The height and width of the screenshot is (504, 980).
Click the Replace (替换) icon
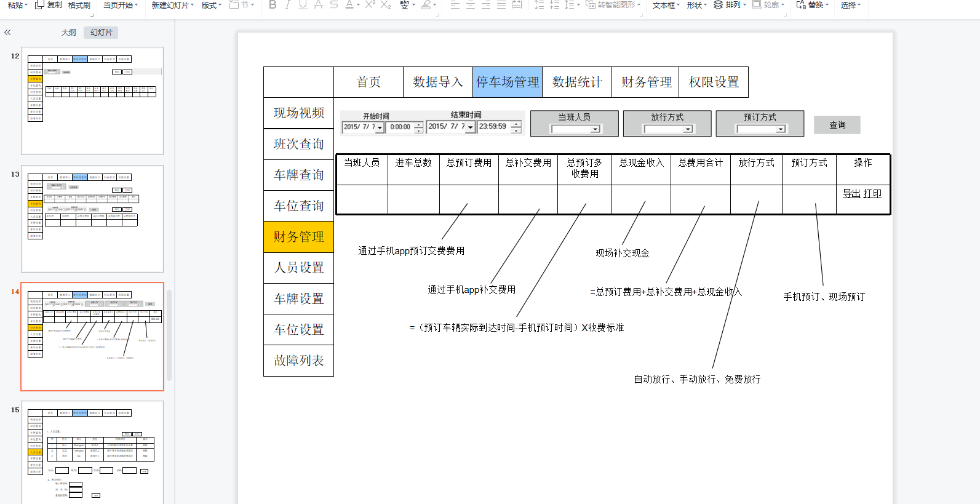tap(801, 5)
